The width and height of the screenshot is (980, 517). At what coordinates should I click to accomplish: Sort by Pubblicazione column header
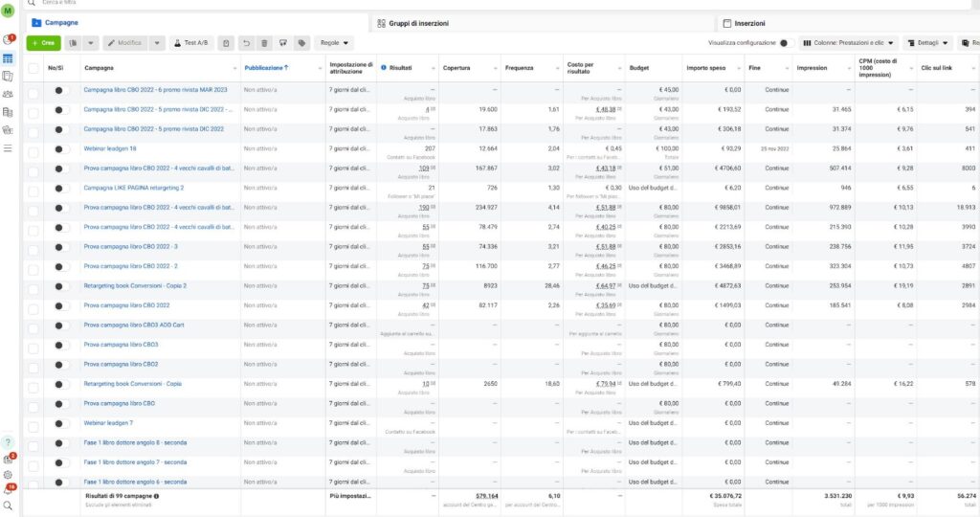coord(266,68)
